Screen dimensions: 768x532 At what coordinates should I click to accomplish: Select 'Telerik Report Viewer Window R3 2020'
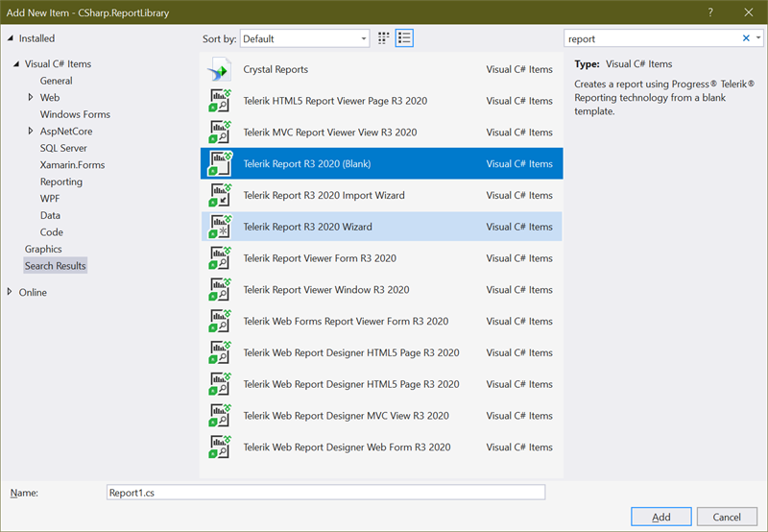(326, 289)
